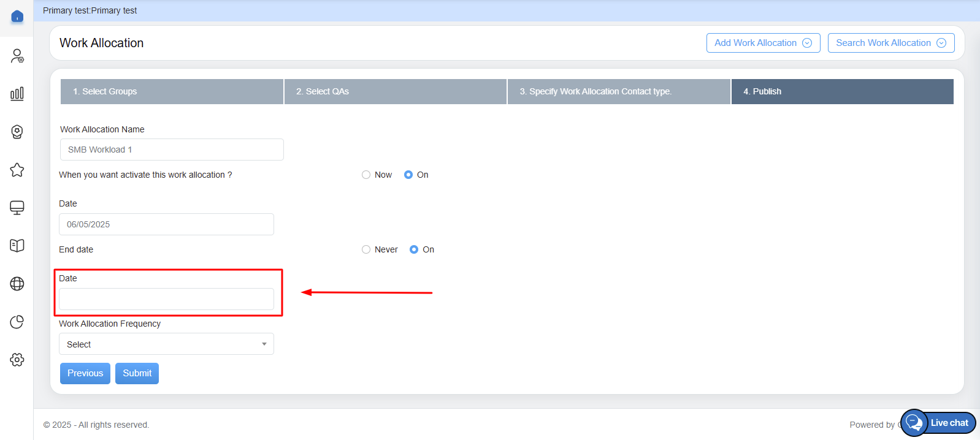
Task: Open the monitor icon in sidebar
Action: click(17, 208)
